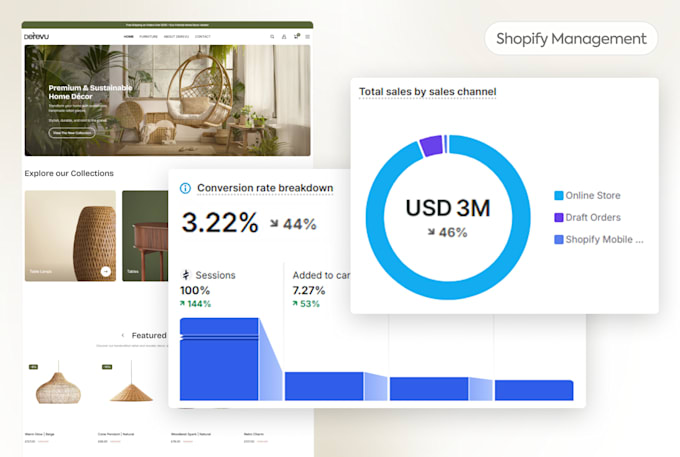The width and height of the screenshot is (680, 457).
Task: Click the purple Draft Orders donut segment
Action: pyautogui.click(x=431, y=146)
